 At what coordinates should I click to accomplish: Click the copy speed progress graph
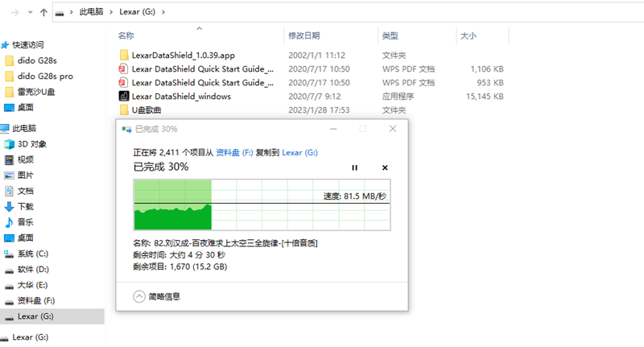(262, 204)
